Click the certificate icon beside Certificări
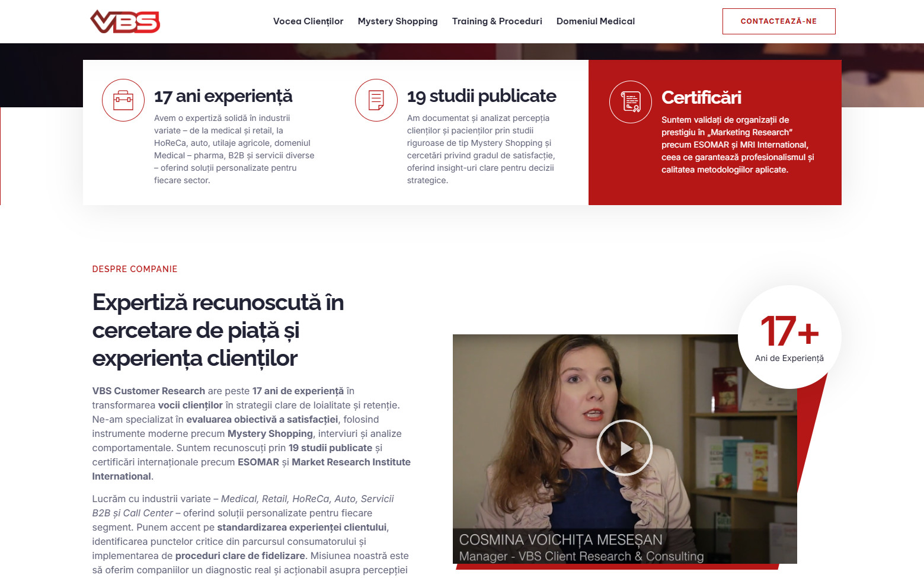 [x=631, y=102]
